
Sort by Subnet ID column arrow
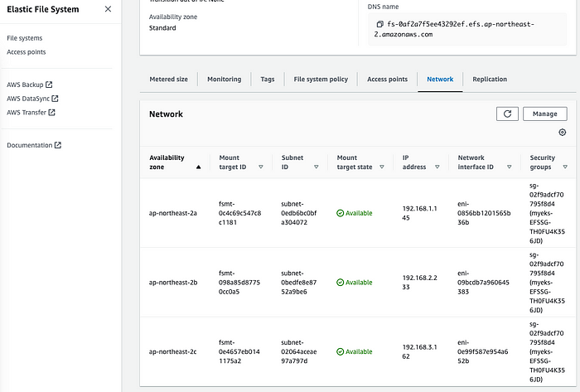click(x=317, y=167)
